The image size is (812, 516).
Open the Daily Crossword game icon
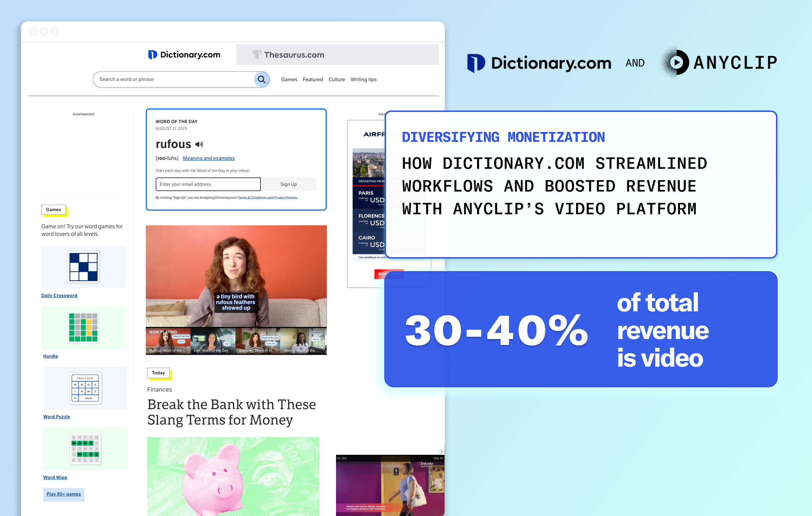coord(83,267)
